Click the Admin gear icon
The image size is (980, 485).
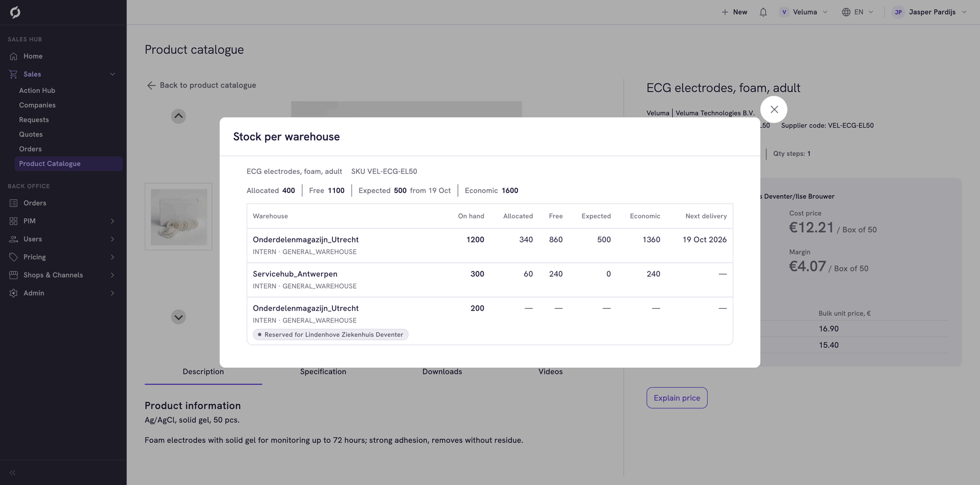[x=14, y=293]
